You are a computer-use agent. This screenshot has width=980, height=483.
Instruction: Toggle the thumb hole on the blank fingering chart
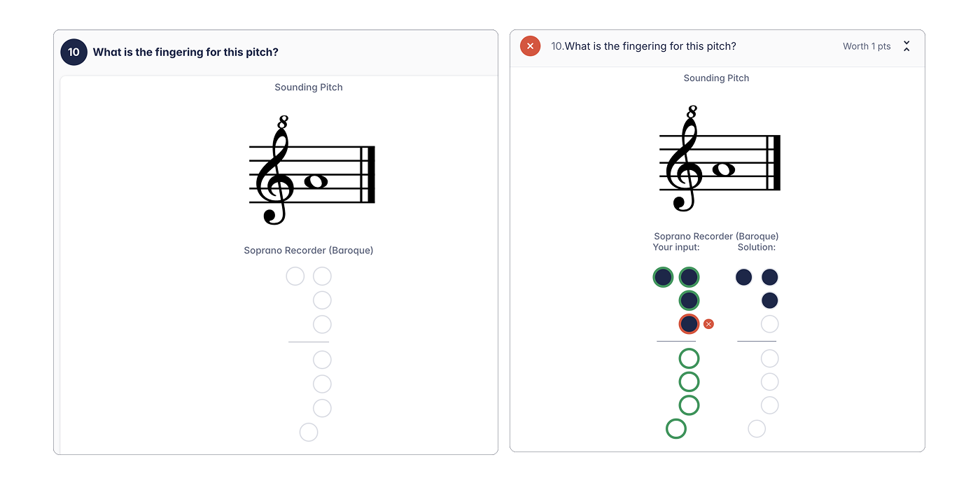click(295, 276)
